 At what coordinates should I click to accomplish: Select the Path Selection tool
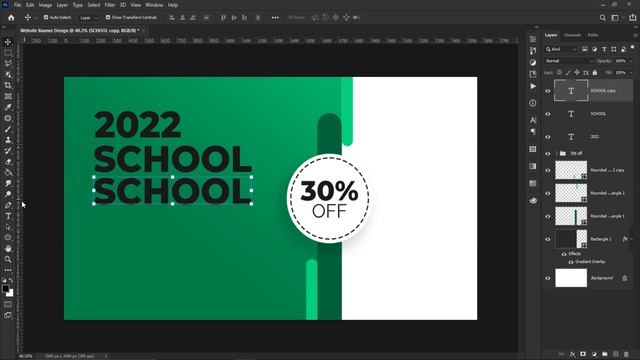(x=8, y=227)
